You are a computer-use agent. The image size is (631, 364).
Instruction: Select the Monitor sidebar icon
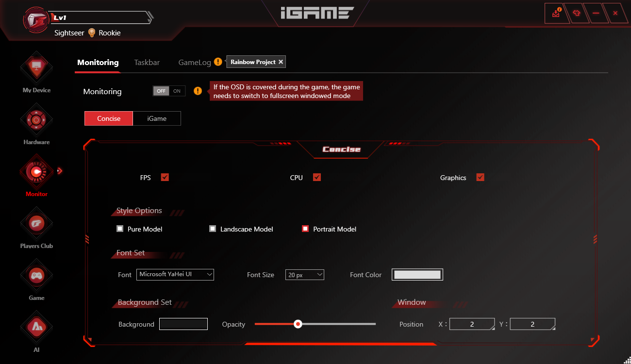pyautogui.click(x=36, y=171)
